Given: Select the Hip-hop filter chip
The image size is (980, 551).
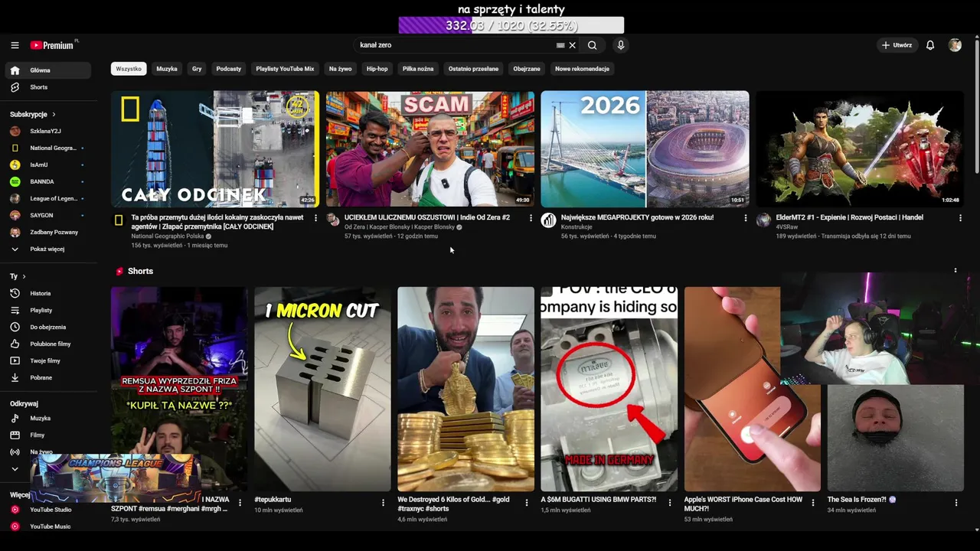Looking at the screenshot, I should coord(377,69).
